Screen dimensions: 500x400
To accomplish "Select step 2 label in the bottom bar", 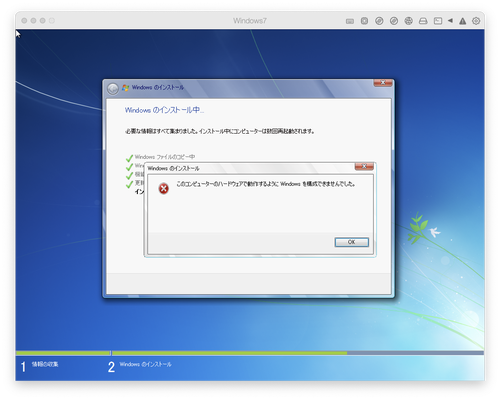I will point(140,366).
